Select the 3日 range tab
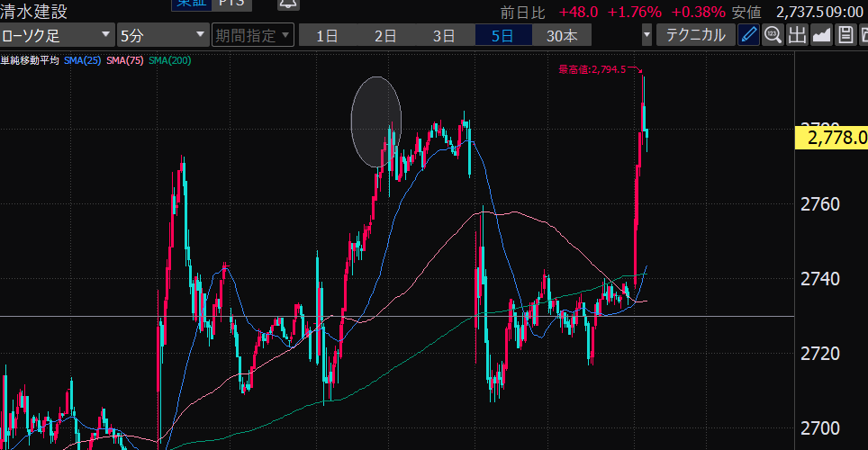The image size is (868, 450). pyautogui.click(x=444, y=36)
